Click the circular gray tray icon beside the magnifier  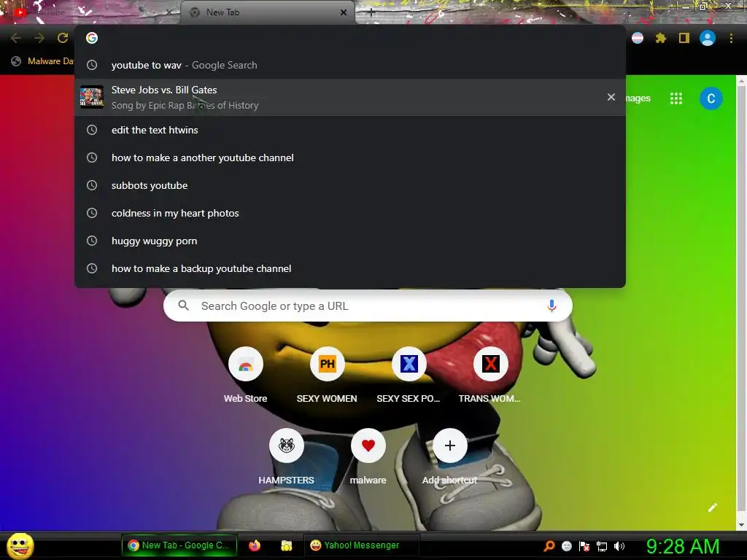567,546
